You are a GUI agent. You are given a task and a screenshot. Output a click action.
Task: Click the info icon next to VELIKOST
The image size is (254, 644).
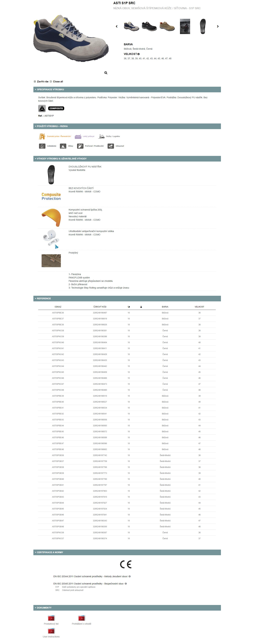[x=139, y=54]
